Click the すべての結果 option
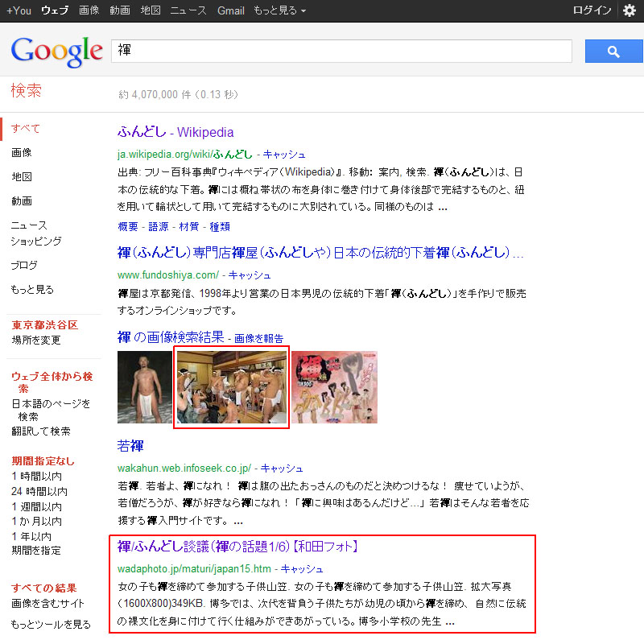Viewport: 644px width, 644px height. tap(44, 588)
